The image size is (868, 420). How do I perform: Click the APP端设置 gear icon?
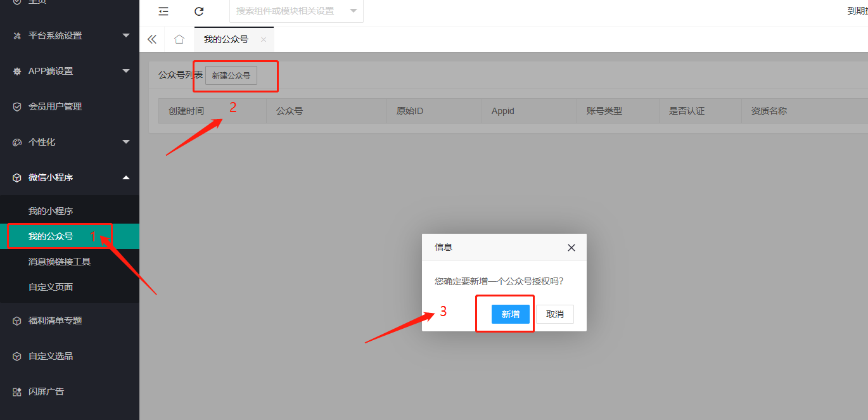click(x=17, y=71)
